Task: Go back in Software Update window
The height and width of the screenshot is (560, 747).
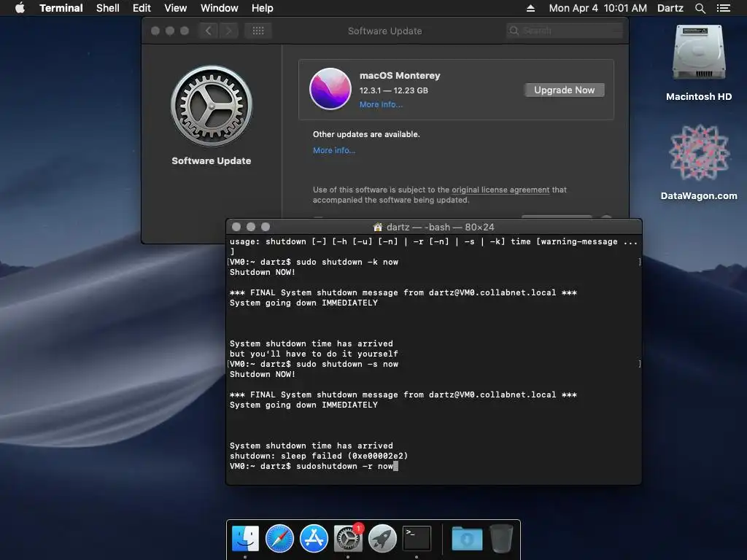Action: [x=208, y=31]
